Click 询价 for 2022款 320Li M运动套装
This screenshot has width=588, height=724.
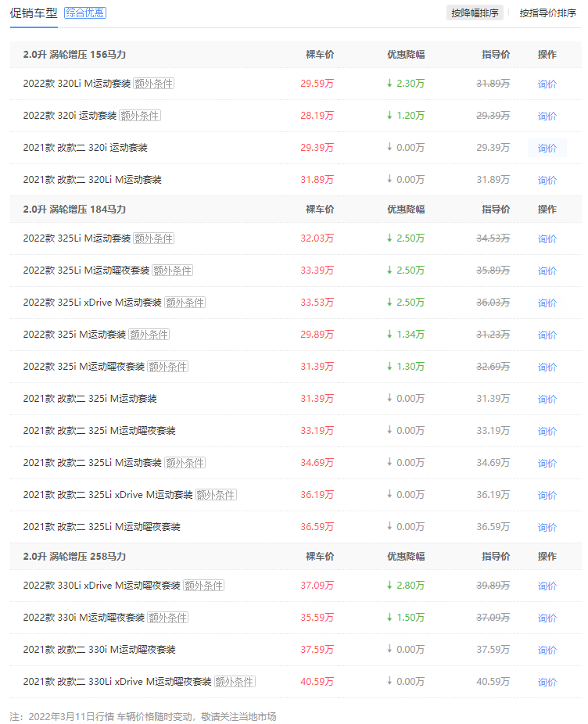tap(547, 84)
